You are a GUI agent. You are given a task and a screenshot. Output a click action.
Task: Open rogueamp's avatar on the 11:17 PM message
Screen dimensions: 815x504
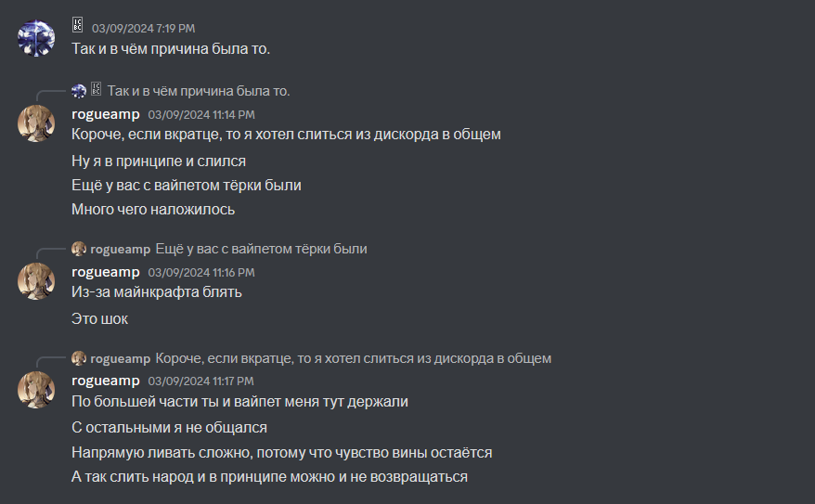pyautogui.click(x=36, y=391)
